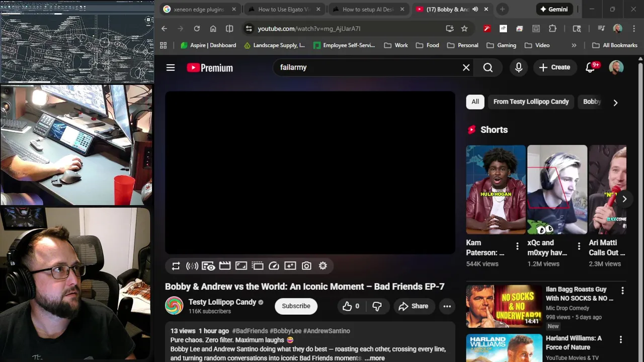Go to browser home page

[213, 29]
